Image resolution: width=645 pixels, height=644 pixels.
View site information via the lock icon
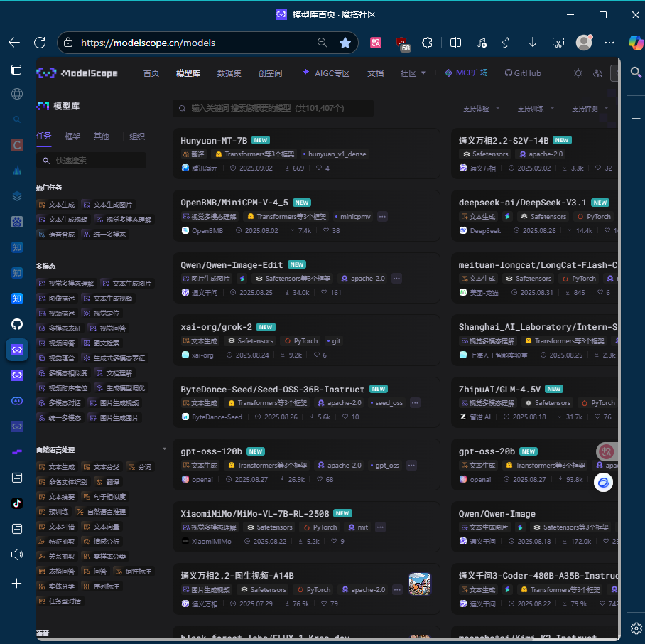(x=68, y=43)
